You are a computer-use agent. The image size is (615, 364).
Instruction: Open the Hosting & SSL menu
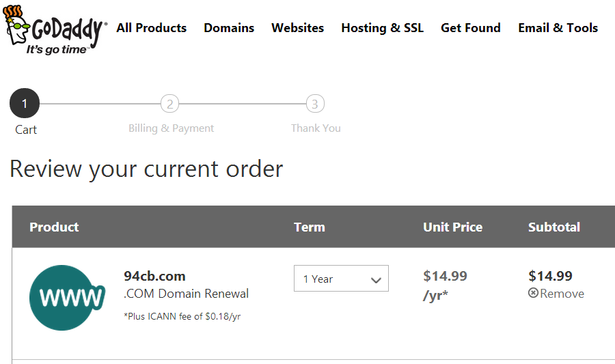pos(383,28)
